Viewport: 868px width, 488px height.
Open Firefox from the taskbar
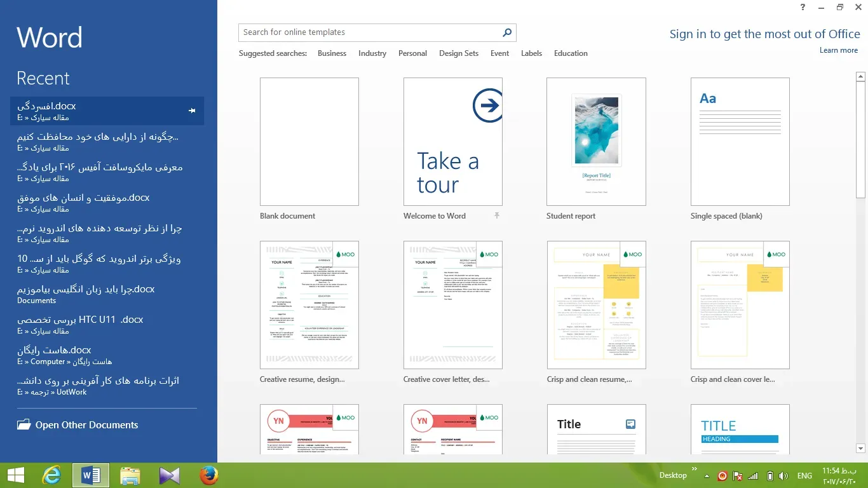pos(208,475)
